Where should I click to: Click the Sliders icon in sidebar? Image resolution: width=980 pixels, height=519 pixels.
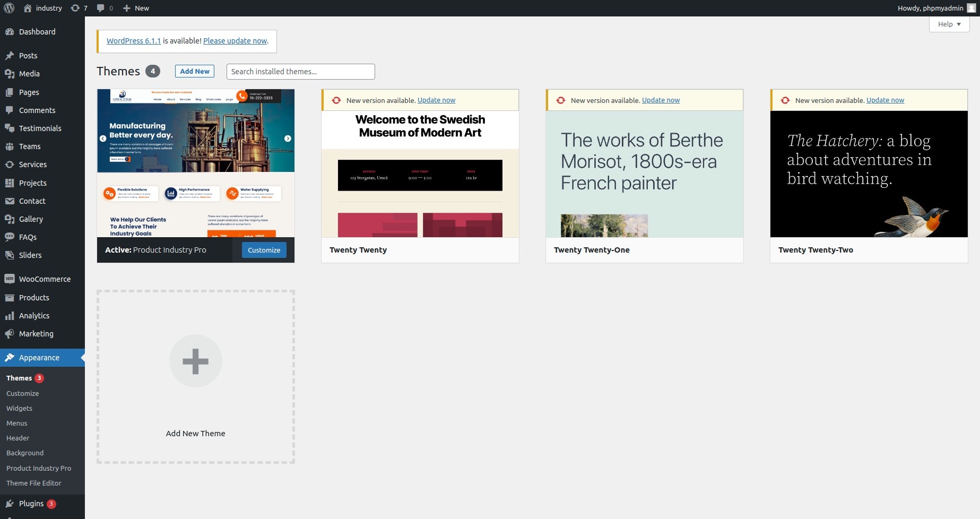click(10, 255)
